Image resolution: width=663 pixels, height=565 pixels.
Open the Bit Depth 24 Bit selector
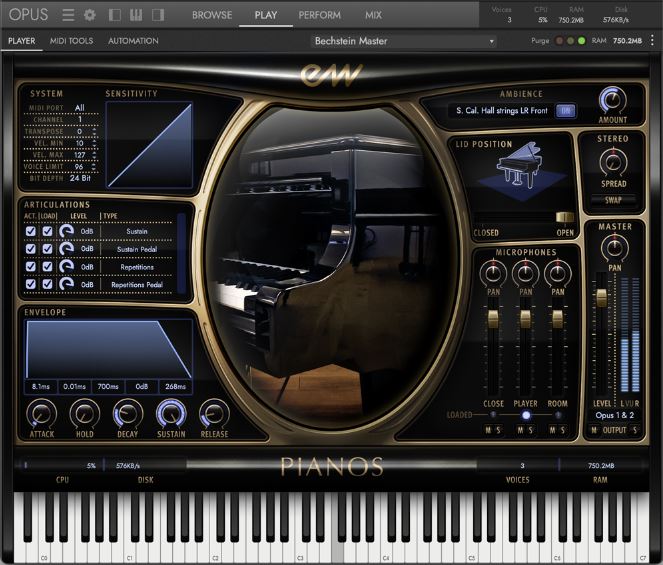pyautogui.click(x=80, y=178)
